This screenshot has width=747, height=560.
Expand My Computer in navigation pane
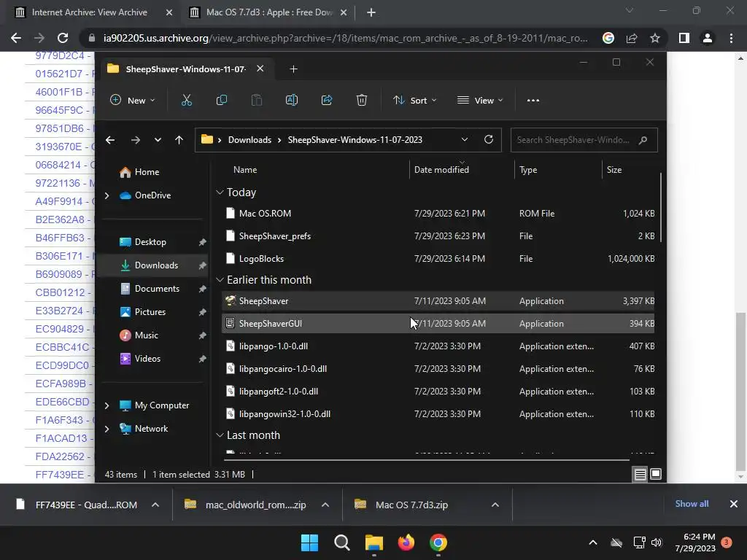click(107, 405)
